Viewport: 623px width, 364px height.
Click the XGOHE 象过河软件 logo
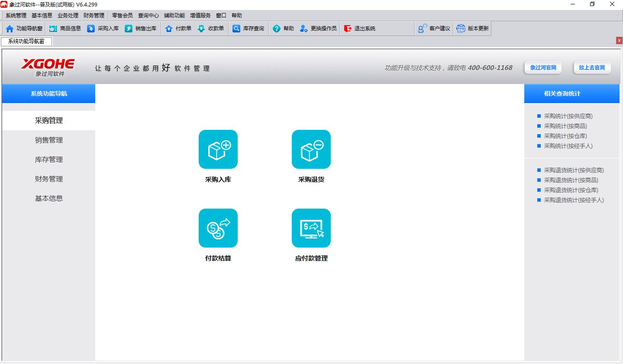click(48, 68)
